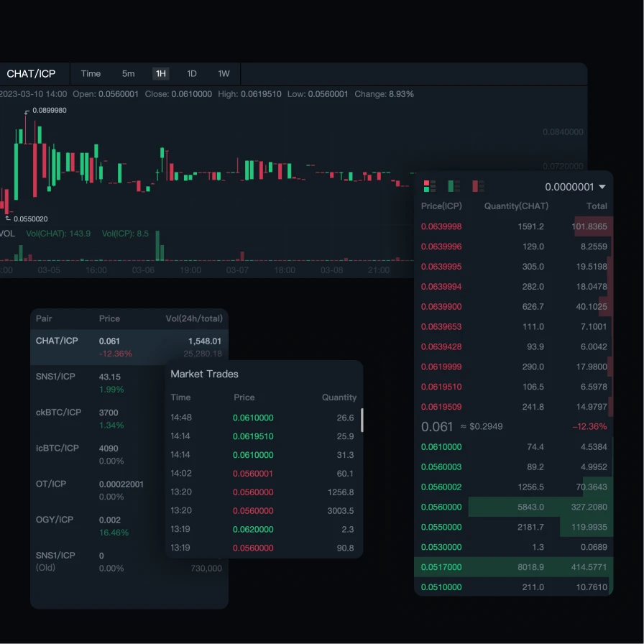Viewport: 644px width, 644px height.
Task: Select the Time chart view
Action: click(x=91, y=74)
